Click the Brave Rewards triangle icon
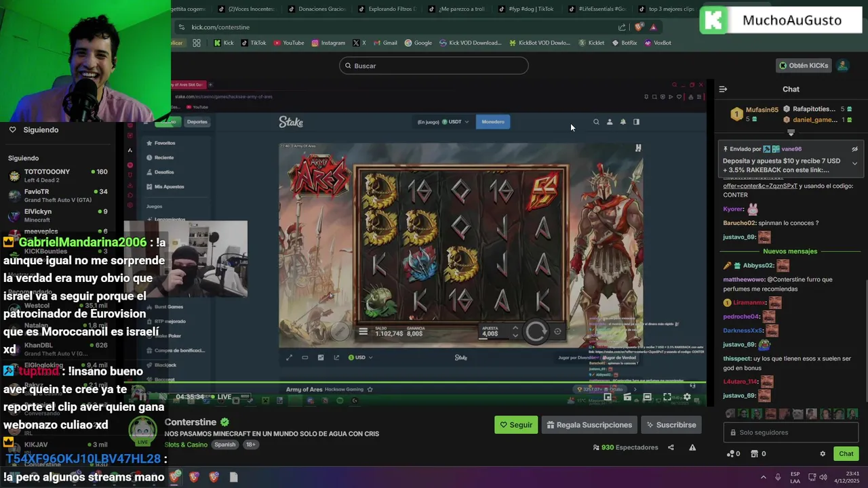Viewport: 868px width, 488px height. point(653,27)
